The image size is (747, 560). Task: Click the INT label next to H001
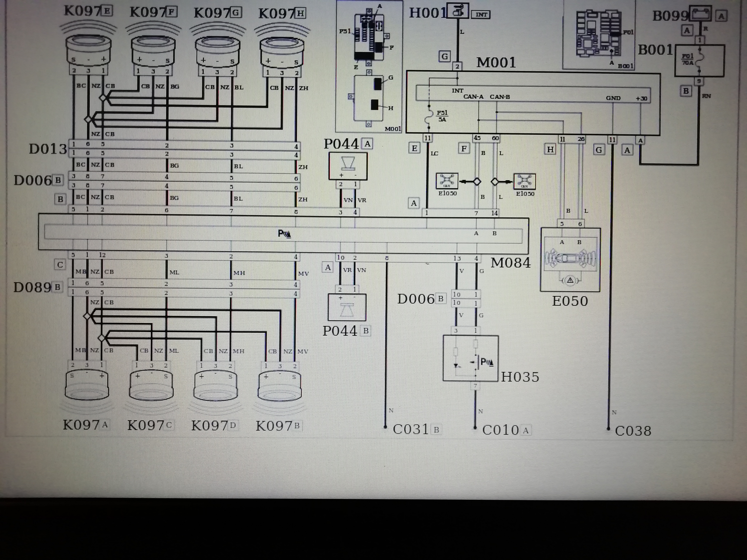(481, 15)
